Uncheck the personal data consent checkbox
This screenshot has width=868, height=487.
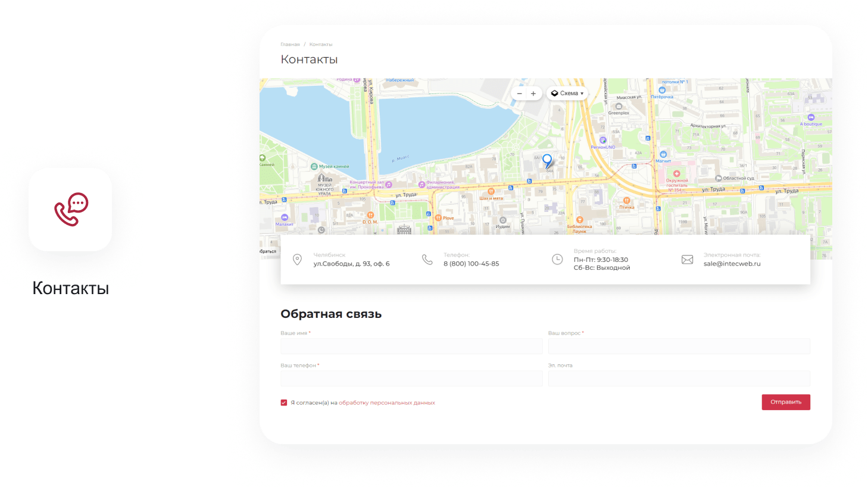click(284, 403)
